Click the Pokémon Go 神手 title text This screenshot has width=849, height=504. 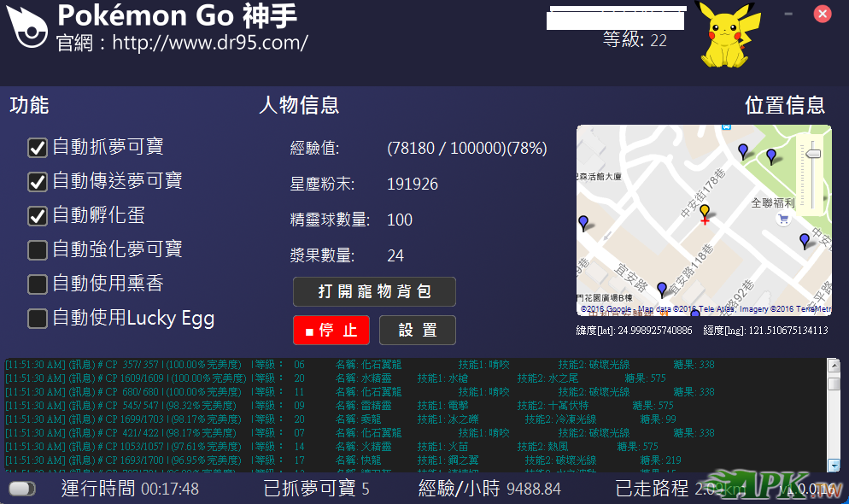coord(177,15)
